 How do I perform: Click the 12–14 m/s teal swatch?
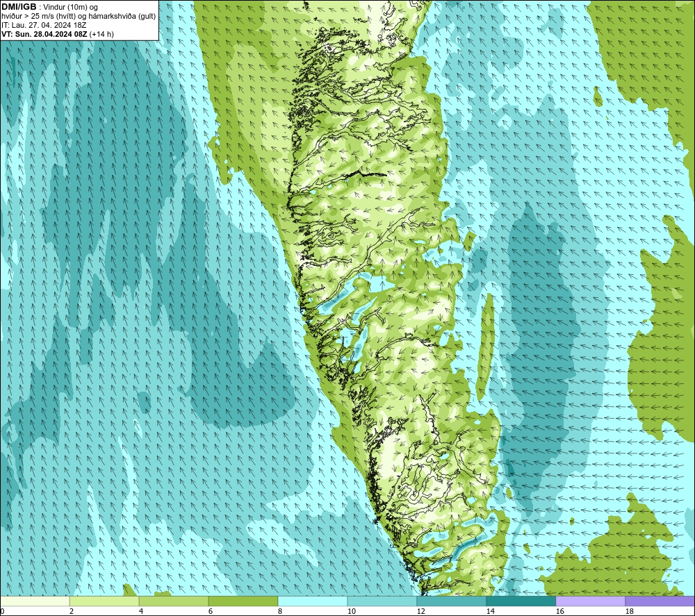pyautogui.click(x=451, y=601)
